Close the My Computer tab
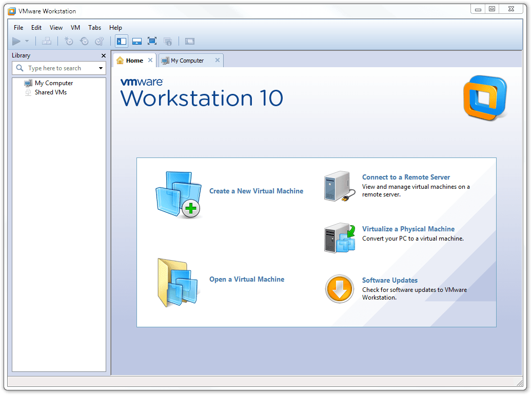 click(x=218, y=60)
